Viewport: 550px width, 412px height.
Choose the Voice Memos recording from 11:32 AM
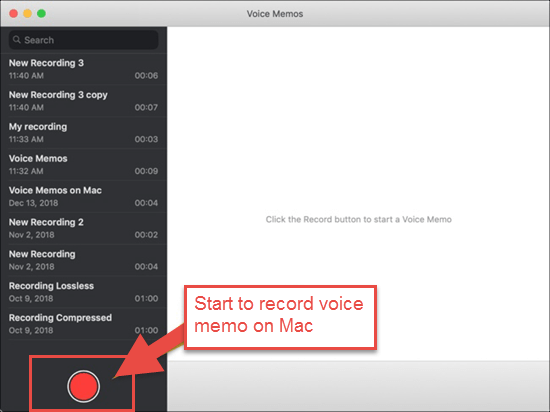[83, 165]
